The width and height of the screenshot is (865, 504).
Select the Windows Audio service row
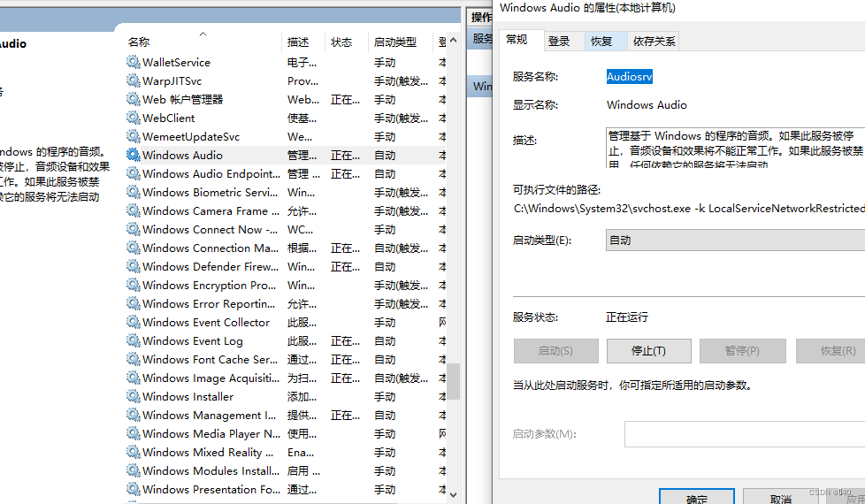287,155
